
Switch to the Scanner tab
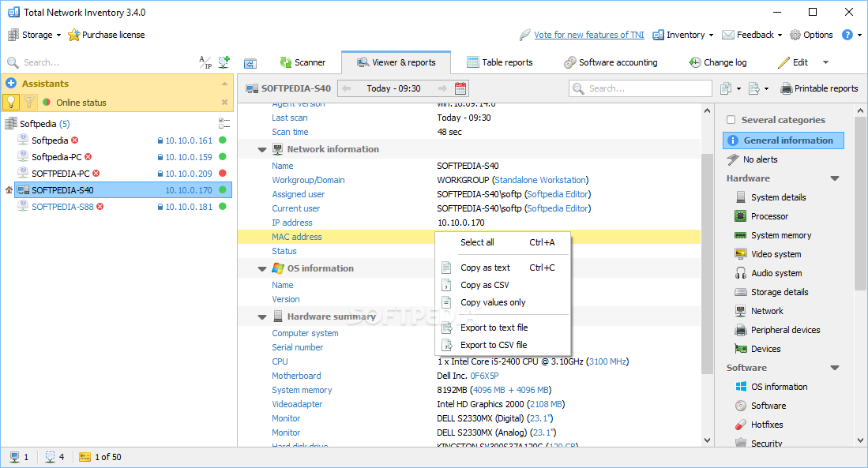[x=302, y=62]
